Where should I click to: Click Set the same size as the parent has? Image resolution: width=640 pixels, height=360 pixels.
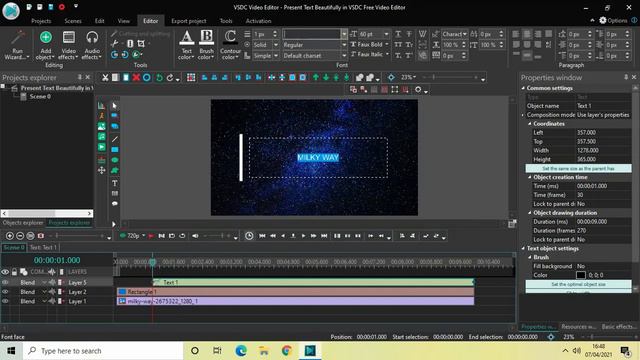[x=578, y=168]
